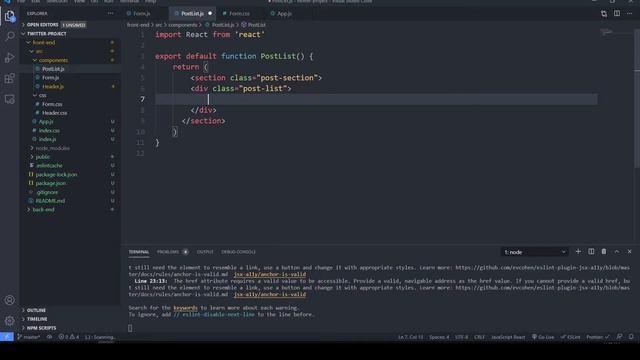Open editor more actions menu
Screen dimensions: 640x360
tap(630, 13)
